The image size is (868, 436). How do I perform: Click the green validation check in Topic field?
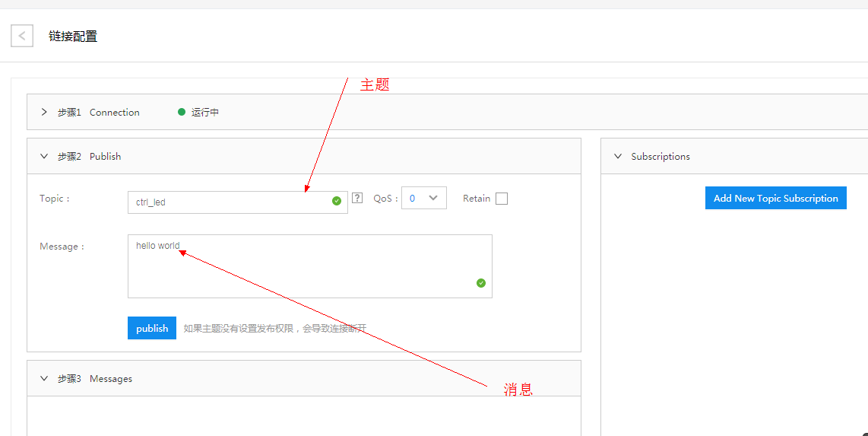(x=337, y=201)
